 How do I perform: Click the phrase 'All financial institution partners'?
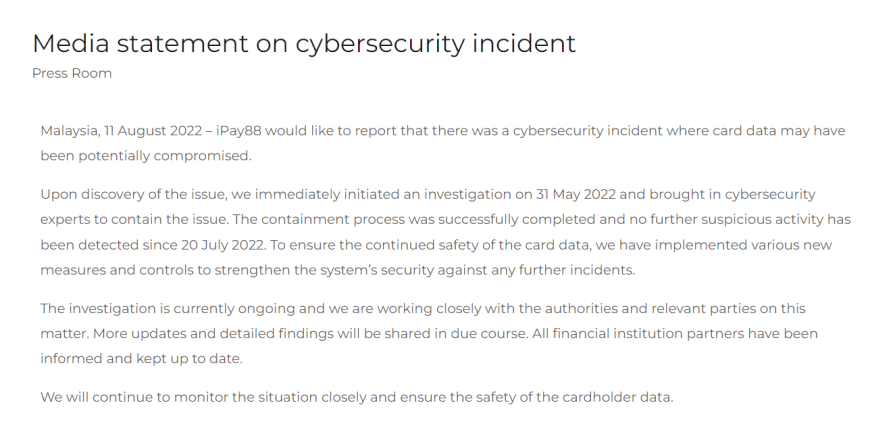click(638, 334)
